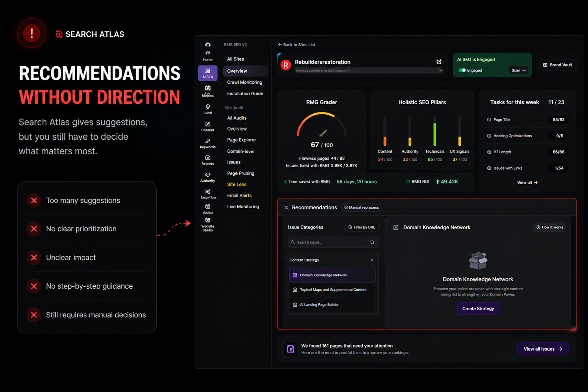The image size is (588, 392).
Task: Open the Authority sidebar icon
Action: [x=208, y=177]
